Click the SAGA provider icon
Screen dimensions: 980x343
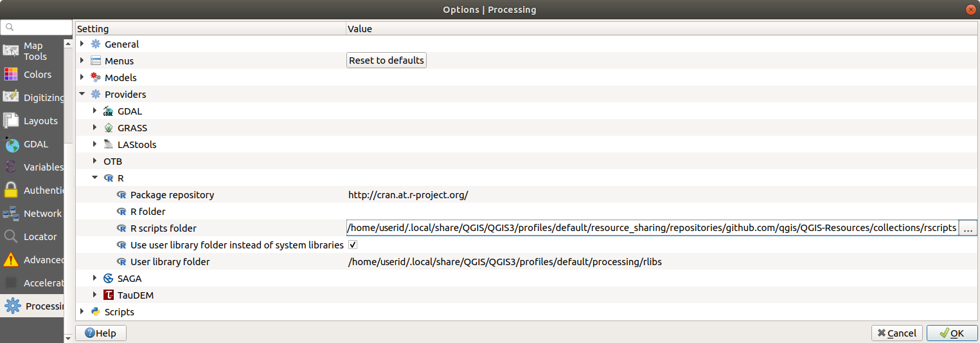(x=108, y=279)
